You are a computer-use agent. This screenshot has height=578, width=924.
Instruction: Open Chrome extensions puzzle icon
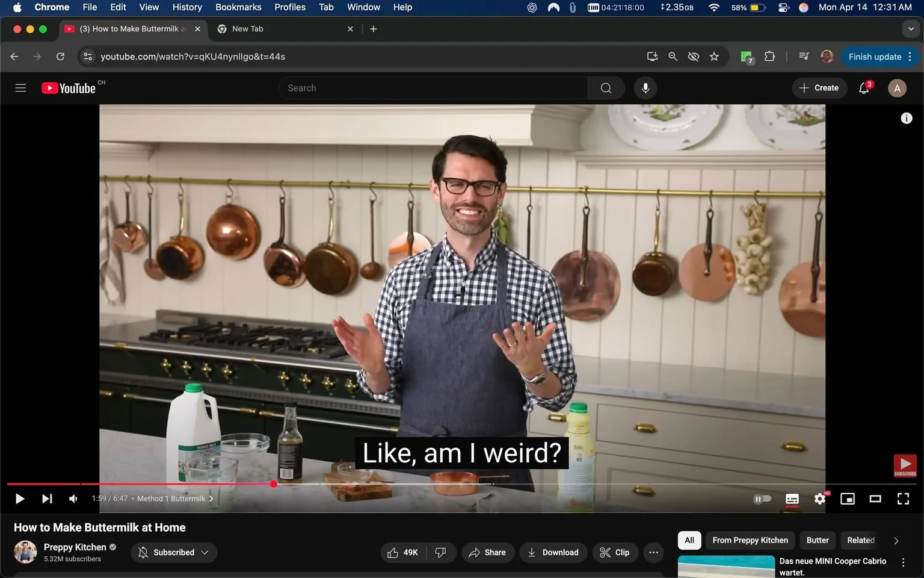coord(769,57)
